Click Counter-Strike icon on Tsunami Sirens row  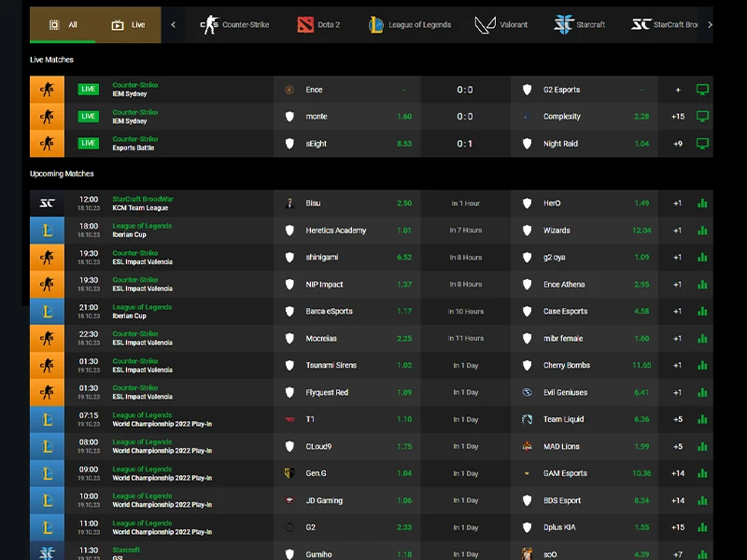(x=48, y=365)
